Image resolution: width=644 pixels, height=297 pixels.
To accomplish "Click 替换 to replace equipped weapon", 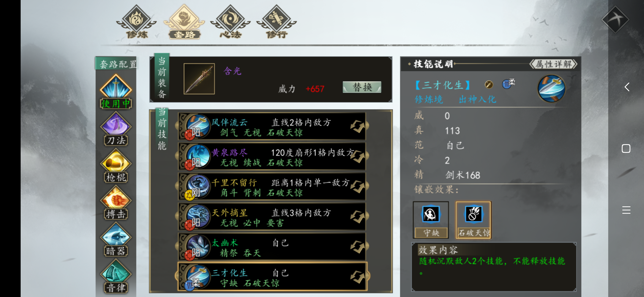I will pos(362,87).
